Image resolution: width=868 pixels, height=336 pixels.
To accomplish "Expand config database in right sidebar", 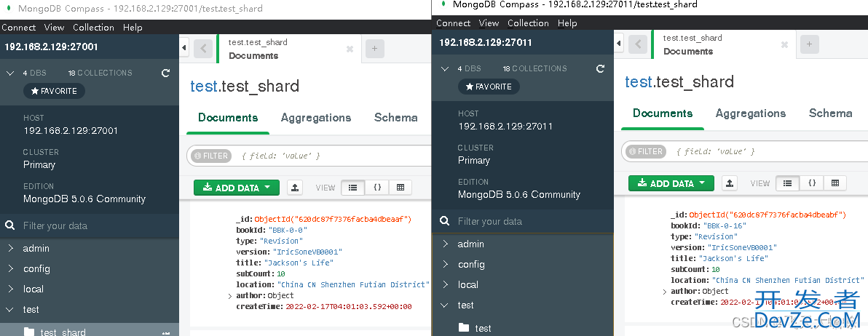I will [x=444, y=265].
